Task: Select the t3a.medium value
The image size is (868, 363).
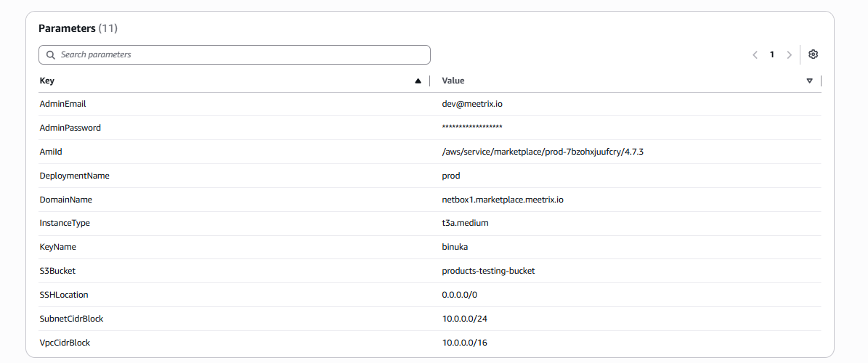Action: pyautogui.click(x=465, y=224)
